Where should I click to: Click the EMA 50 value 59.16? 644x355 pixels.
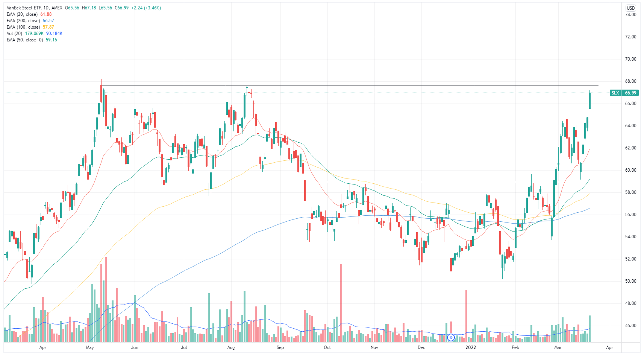click(x=52, y=40)
